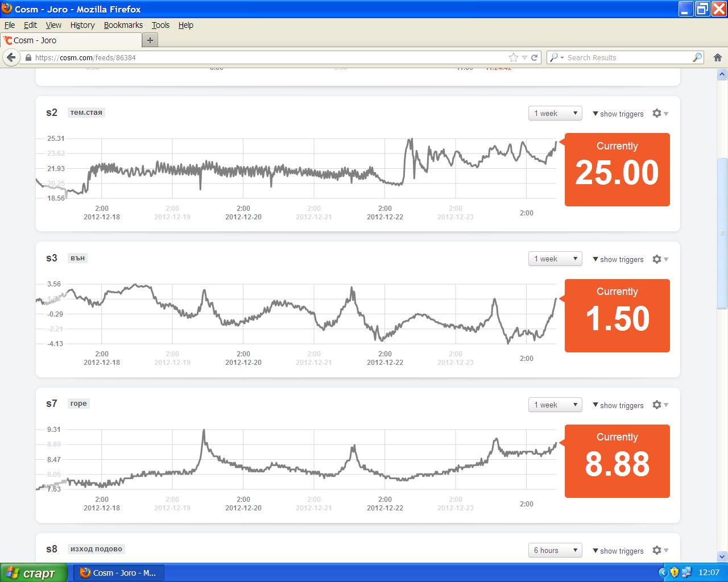This screenshot has height=582, width=728.
Task: Expand show triggers for s7 graph
Action: pos(618,405)
